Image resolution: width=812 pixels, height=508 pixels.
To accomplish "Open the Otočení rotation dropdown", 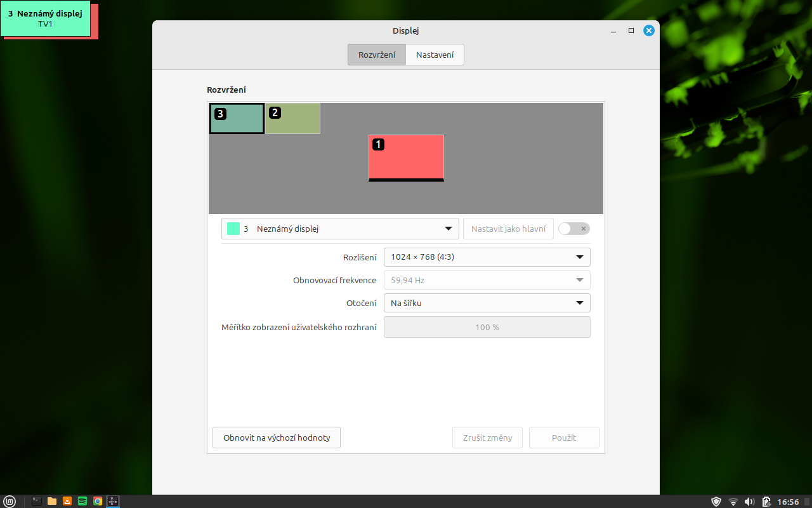I will pyautogui.click(x=487, y=303).
